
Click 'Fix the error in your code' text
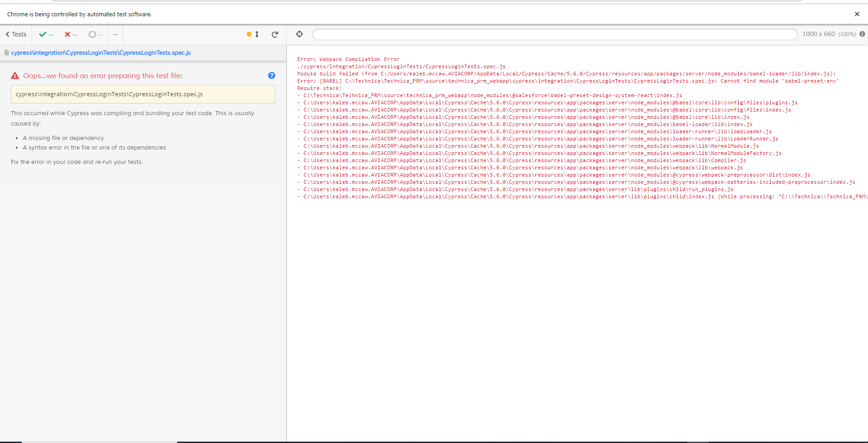[x=77, y=162]
